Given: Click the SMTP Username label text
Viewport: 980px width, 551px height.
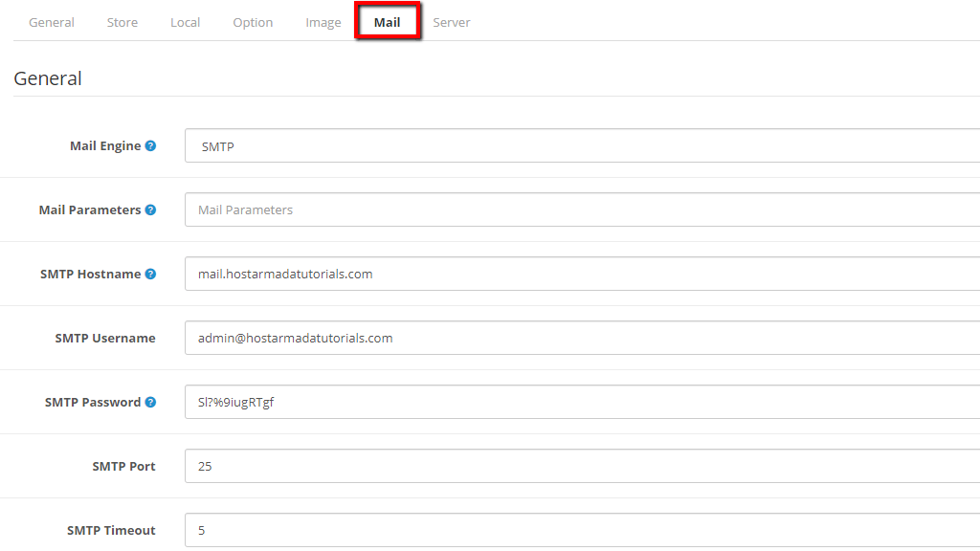Looking at the screenshot, I should 105,339.
